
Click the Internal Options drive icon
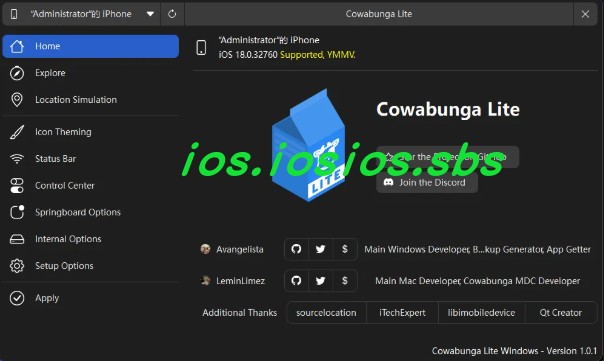(x=17, y=239)
